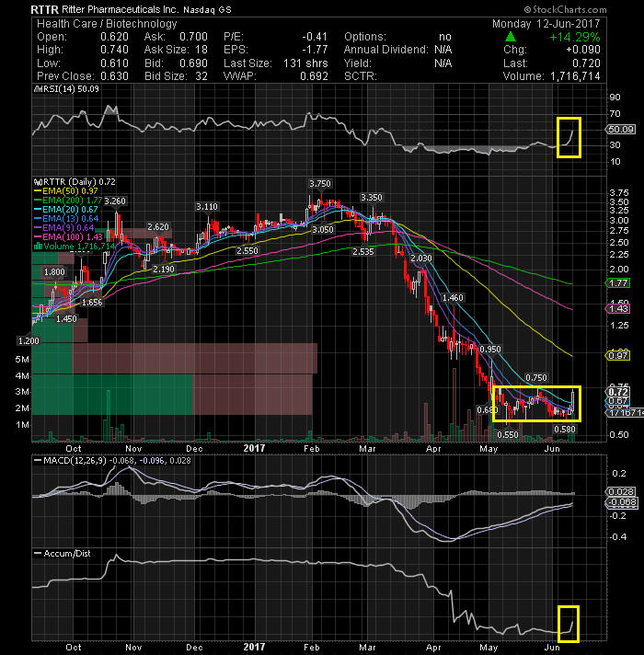The image size is (644, 655).
Task: Click the 'SCTR:' label
Action: (361, 76)
